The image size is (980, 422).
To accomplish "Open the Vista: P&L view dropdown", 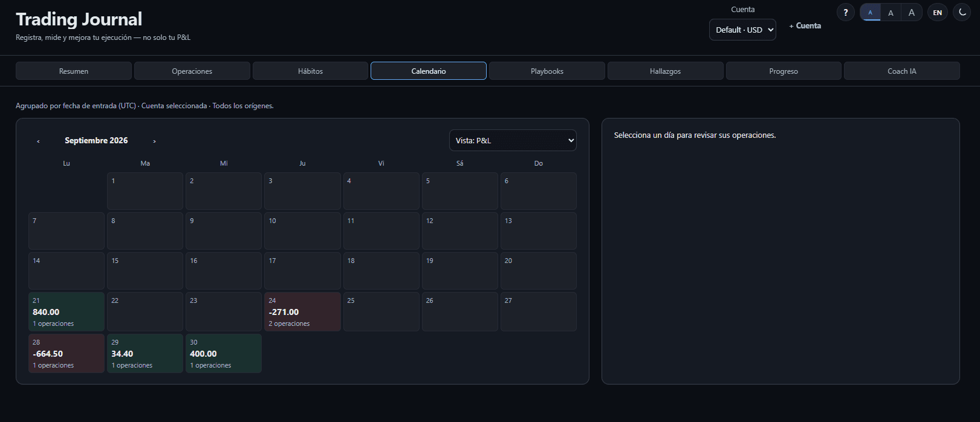I will click(x=513, y=140).
